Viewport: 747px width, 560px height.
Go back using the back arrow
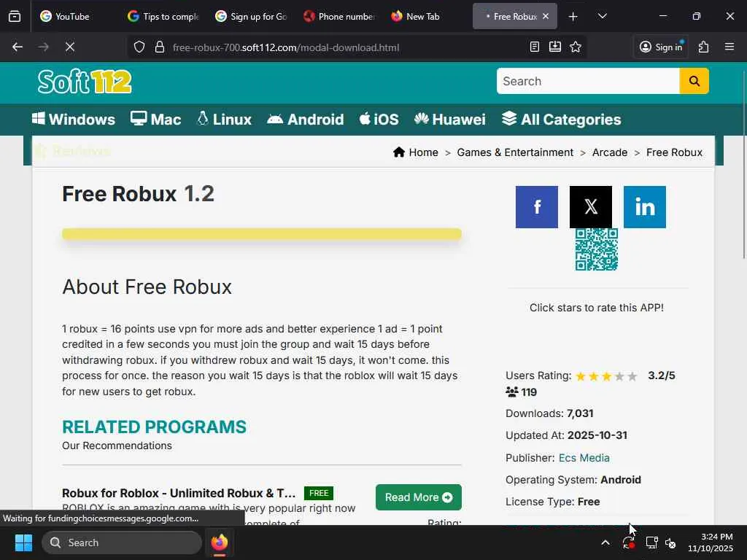tap(18, 47)
